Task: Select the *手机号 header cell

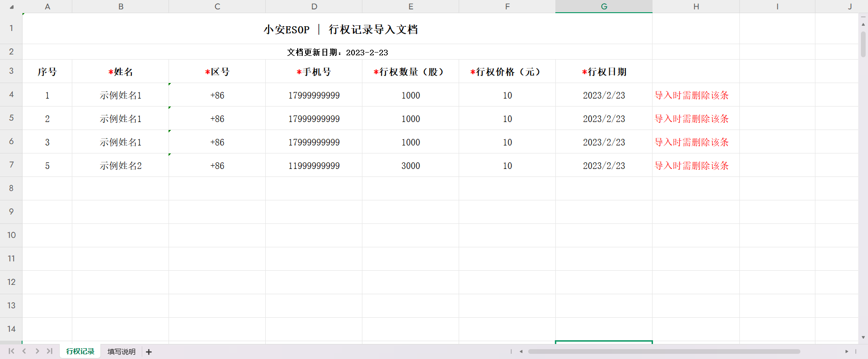Action: (314, 71)
